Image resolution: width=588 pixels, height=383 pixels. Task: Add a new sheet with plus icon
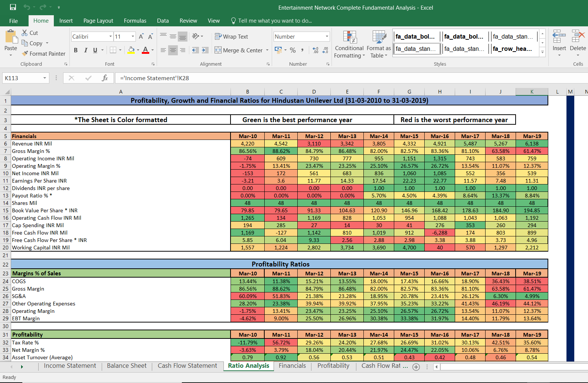pos(416,367)
